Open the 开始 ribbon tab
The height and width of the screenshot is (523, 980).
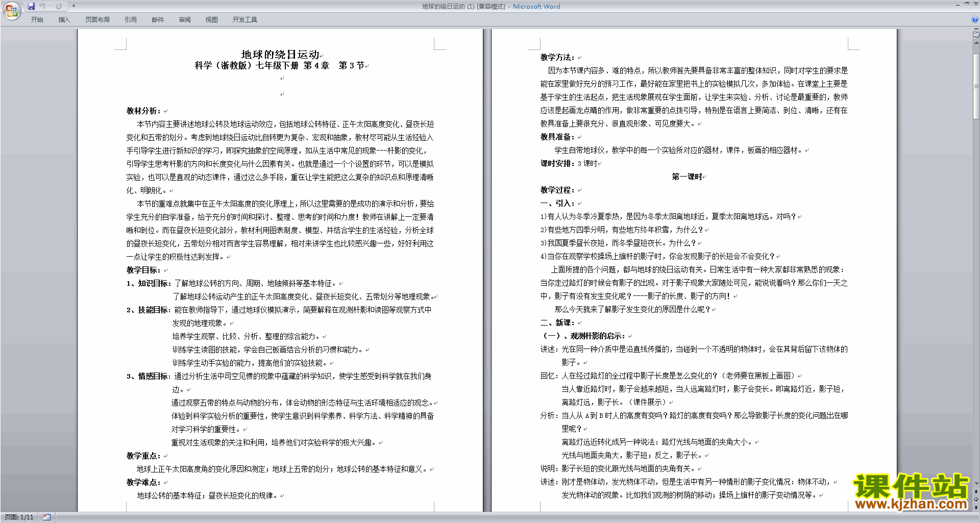click(37, 20)
